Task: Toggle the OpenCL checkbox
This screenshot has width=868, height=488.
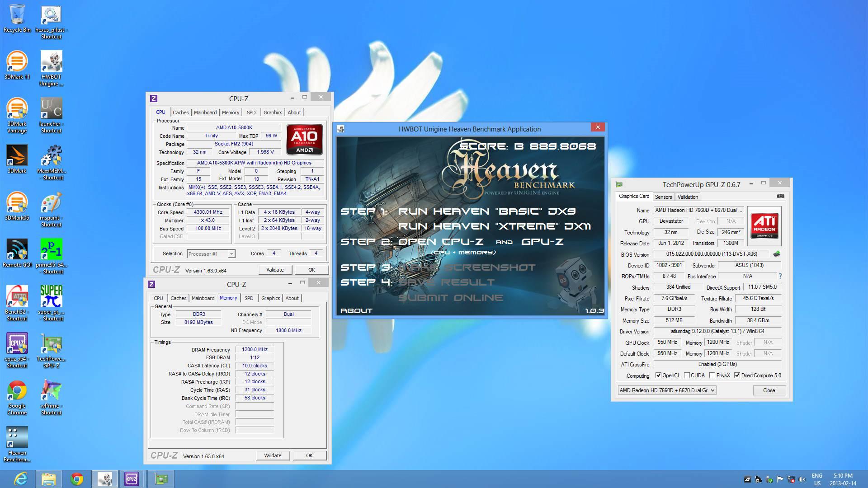Action: point(659,375)
